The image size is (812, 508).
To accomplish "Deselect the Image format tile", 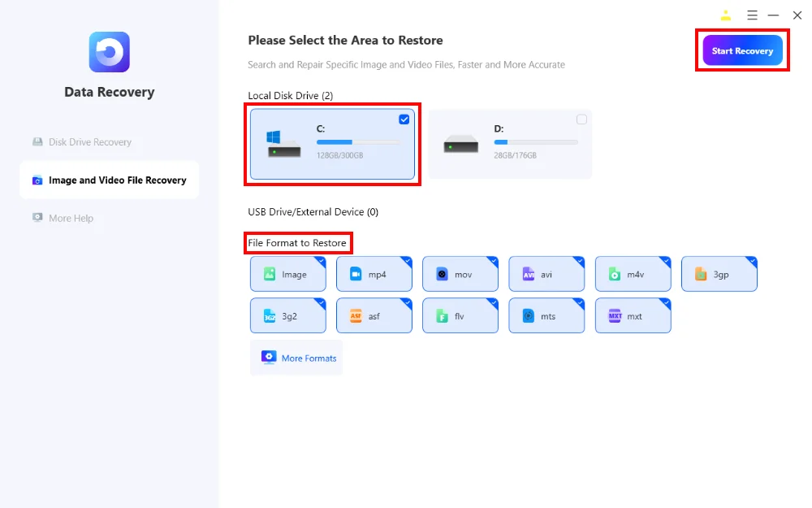I will point(287,275).
